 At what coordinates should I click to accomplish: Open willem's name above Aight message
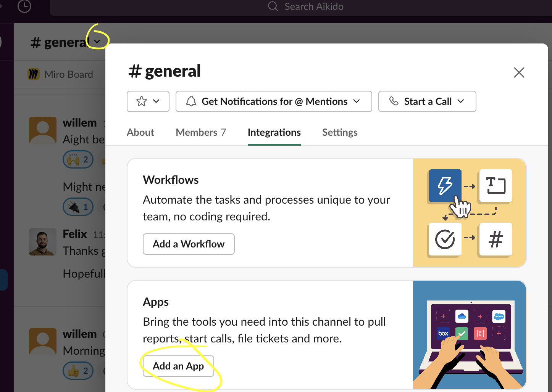(79, 122)
